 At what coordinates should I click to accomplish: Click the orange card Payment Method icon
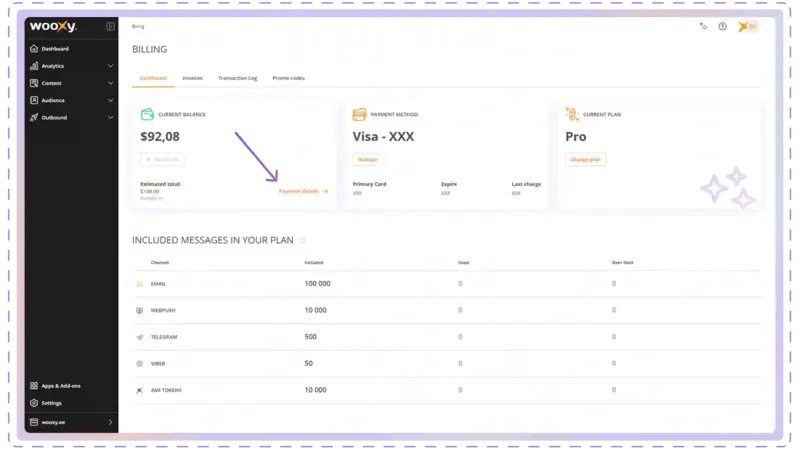coord(359,114)
